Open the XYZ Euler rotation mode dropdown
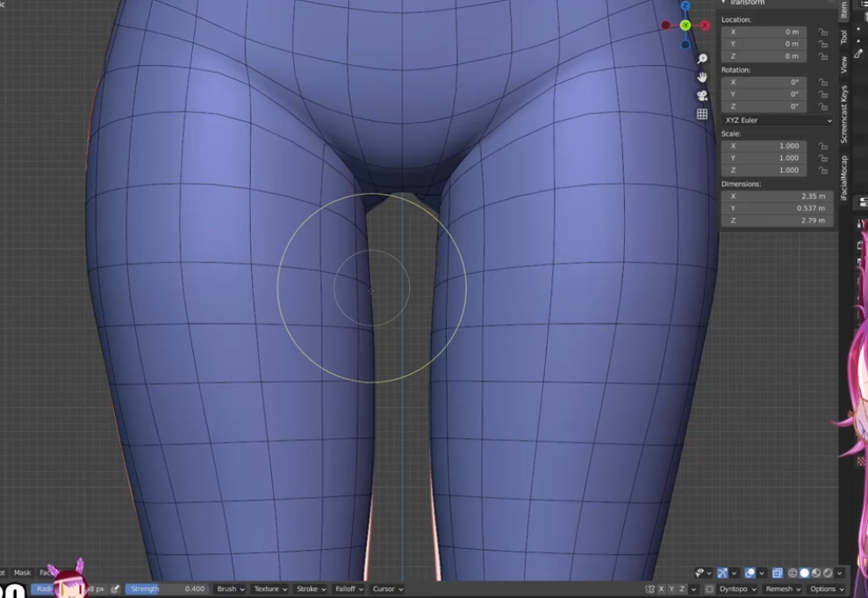The width and height of the screenshot is (868, 598). [777, 120]
